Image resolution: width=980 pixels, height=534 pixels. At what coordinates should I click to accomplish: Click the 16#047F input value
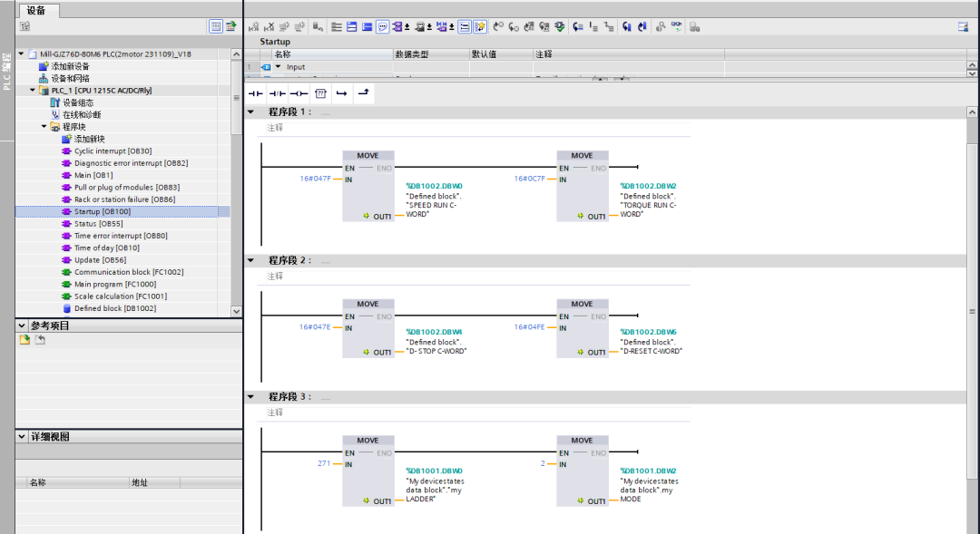pos(315,179)
